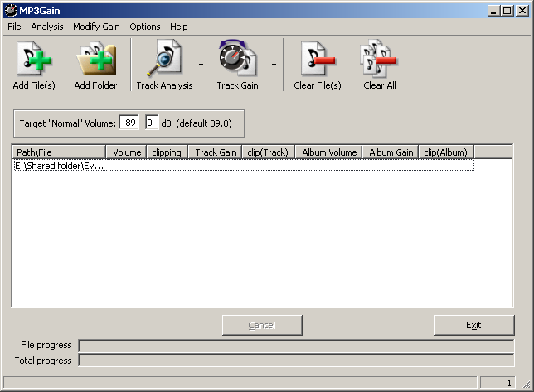This screenshot has width=534, height=392.
Task: Click the Exit button
Action: pos(474,325)
